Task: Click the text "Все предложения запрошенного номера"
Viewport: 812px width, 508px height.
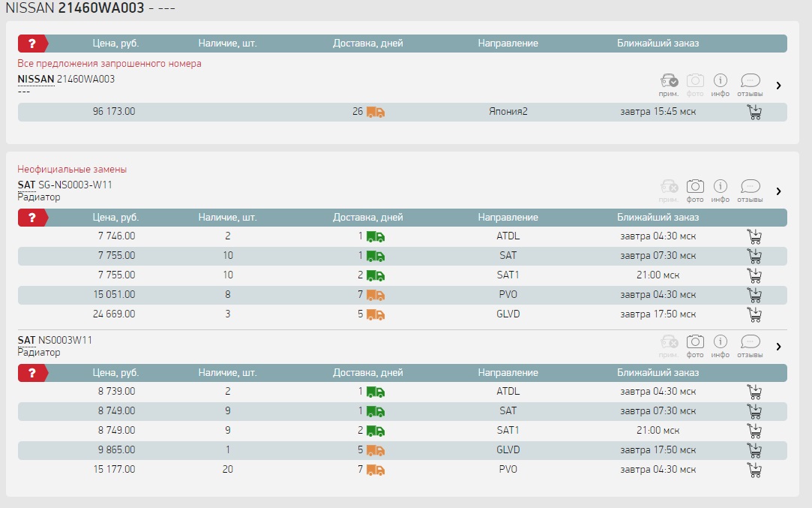Action: 109,63
